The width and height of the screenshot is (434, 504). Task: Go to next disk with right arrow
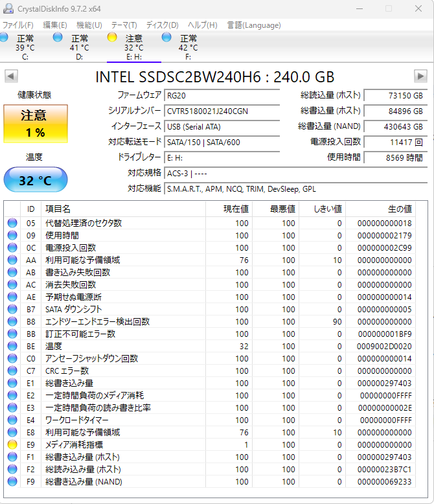point(420,76)
